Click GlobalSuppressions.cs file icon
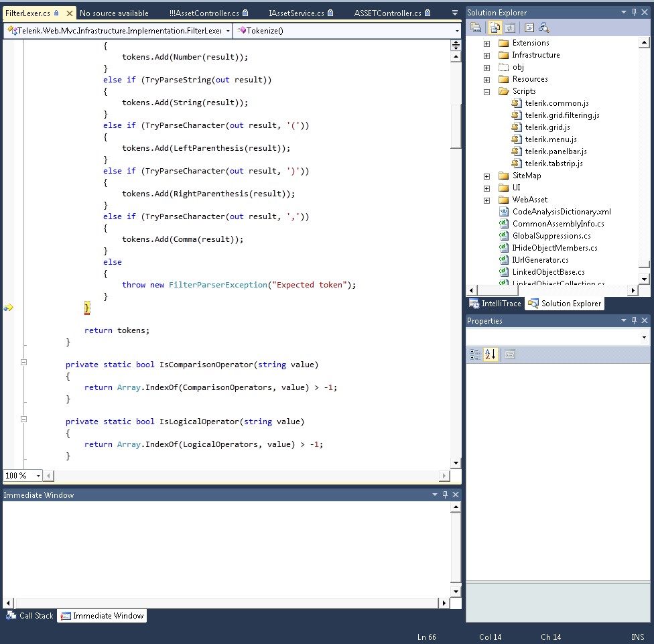 point(504,236)
